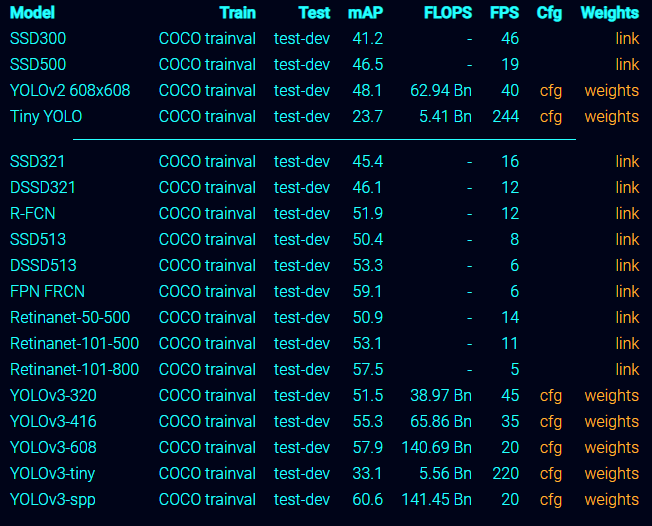652x526 pixels.
Task: Click the FLOPS column header
Action: click(448, 12)
